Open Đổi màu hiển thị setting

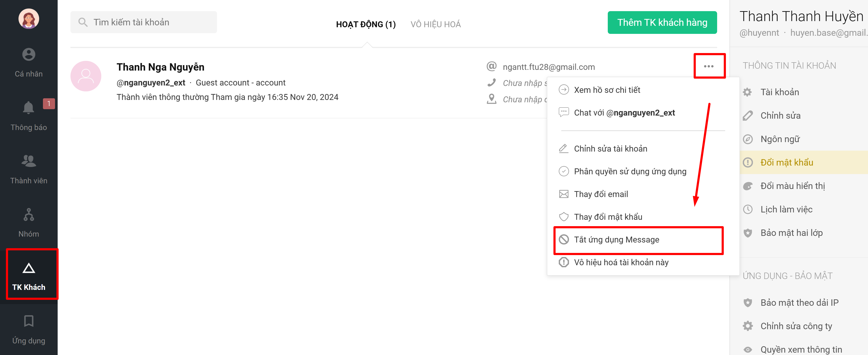click(792, 186)
